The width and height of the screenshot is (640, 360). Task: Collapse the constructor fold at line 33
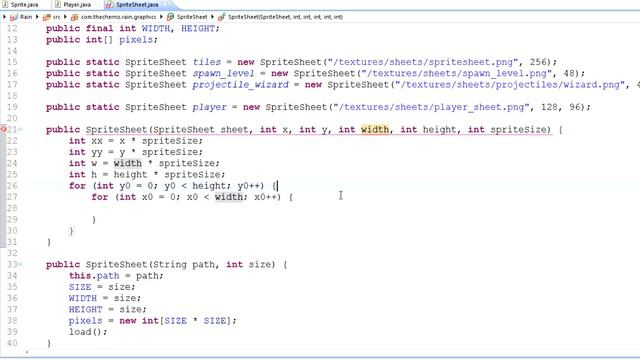point(20,264)
